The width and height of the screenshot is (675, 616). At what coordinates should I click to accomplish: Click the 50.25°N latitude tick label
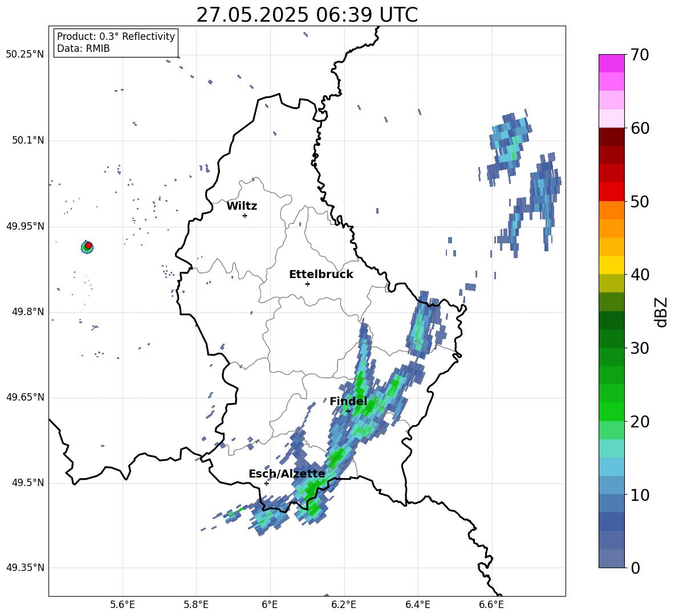click(x=25, y=55)
